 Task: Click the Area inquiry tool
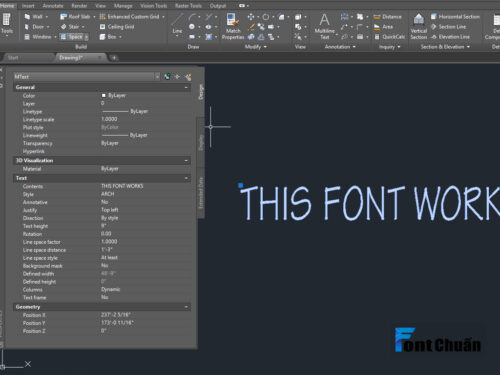[x=383, y=27]
